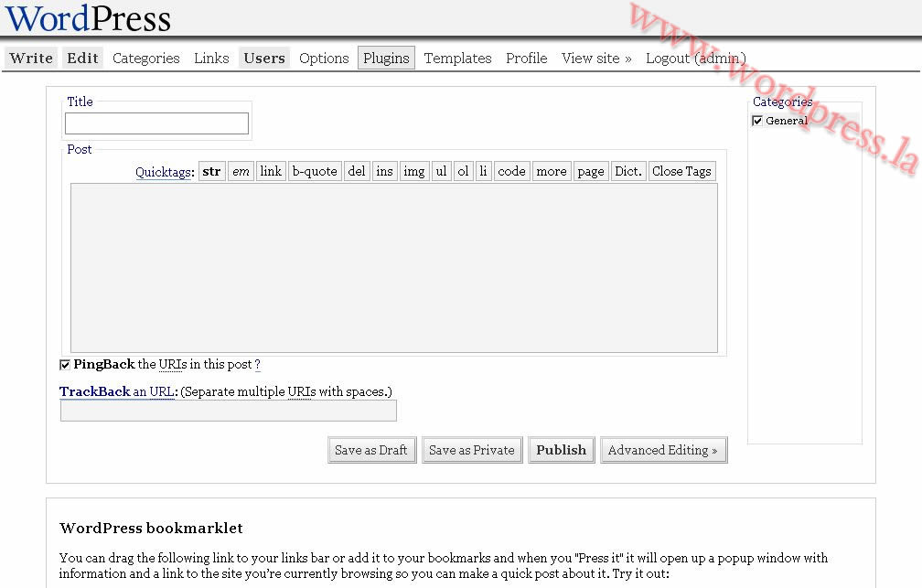Uncheck the General category checkbox
The height and width of the screenshot is (588, 922).
pos(757,121)
